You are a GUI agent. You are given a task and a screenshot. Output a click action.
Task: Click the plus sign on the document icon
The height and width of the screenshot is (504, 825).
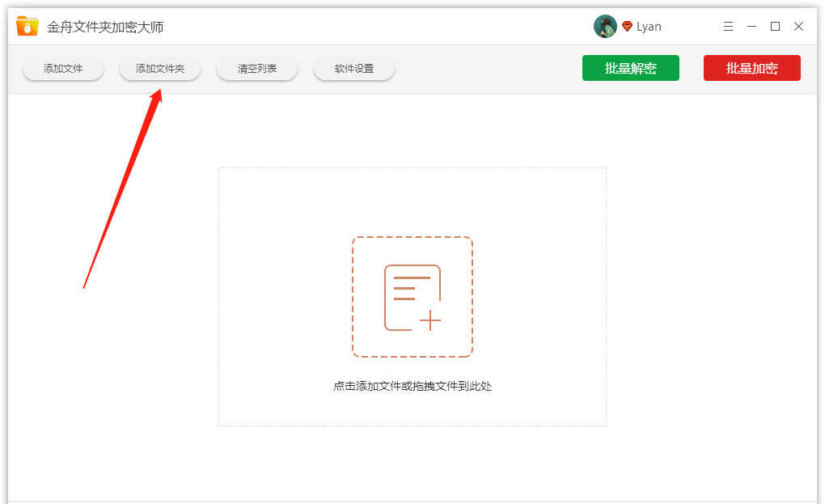(430, 321)
